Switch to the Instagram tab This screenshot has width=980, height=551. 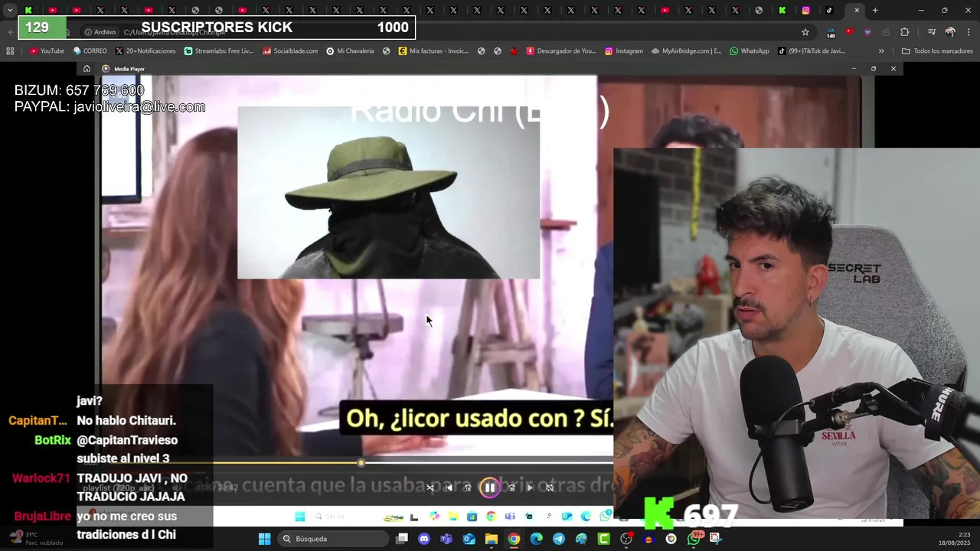coord(805,11)
